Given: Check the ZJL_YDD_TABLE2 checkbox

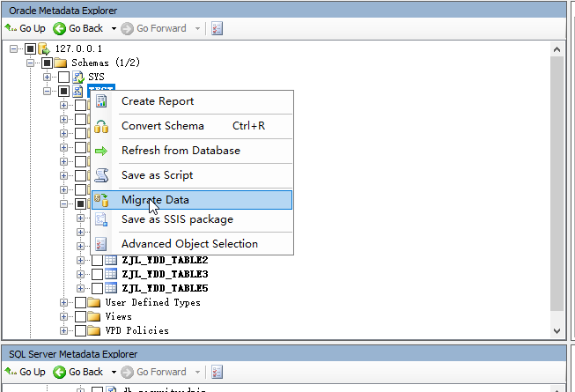Looking at the screenshot, I should coord(97,260).
